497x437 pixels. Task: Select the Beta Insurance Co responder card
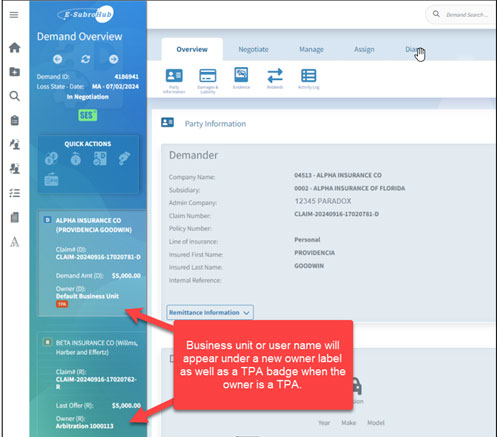[92, 384]
